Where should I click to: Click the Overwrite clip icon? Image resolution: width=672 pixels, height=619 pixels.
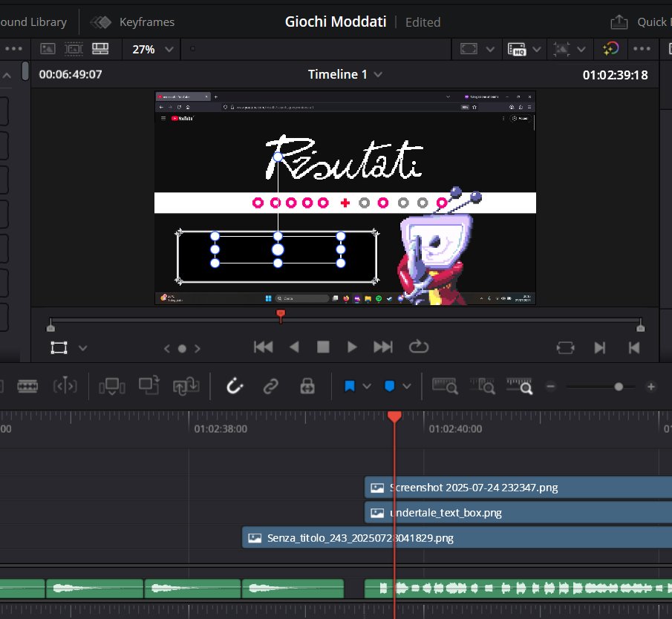pyautogui.click(x=149, y=385)
